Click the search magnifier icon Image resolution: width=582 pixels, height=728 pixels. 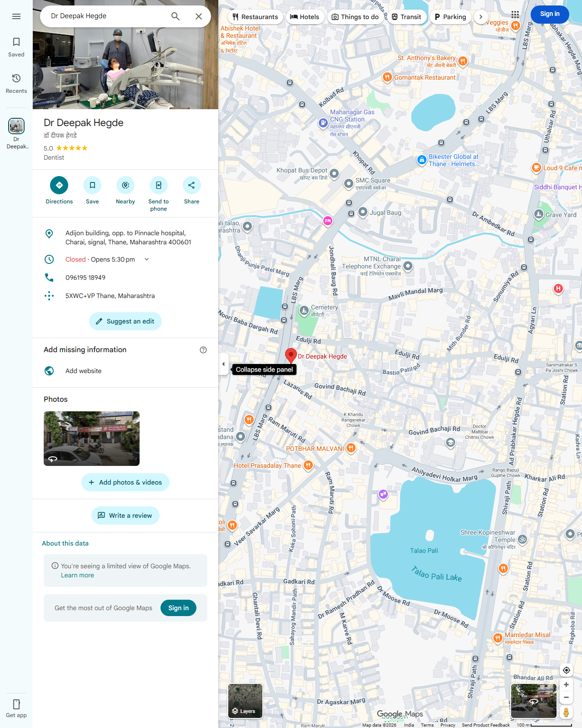(x=176, y=16)
